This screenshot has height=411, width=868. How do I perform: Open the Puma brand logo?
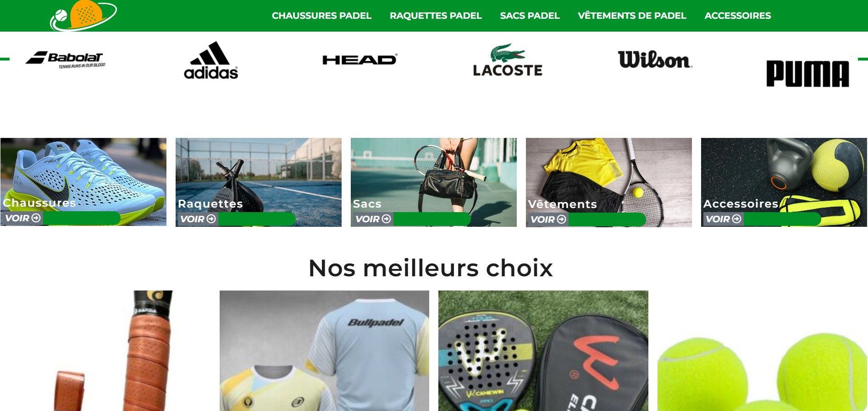[808, 73]
